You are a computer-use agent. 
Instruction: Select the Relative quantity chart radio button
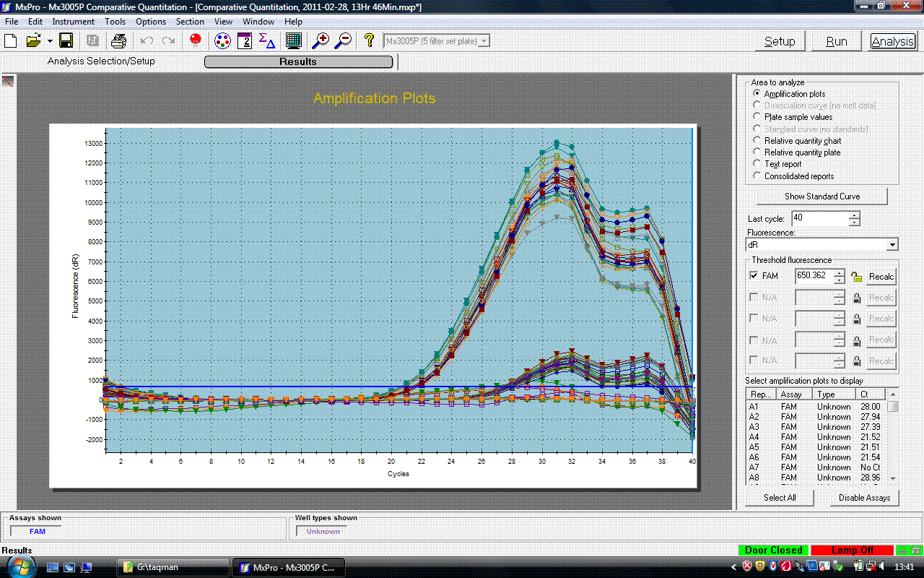pyautogui.click(x=757, y=141)
